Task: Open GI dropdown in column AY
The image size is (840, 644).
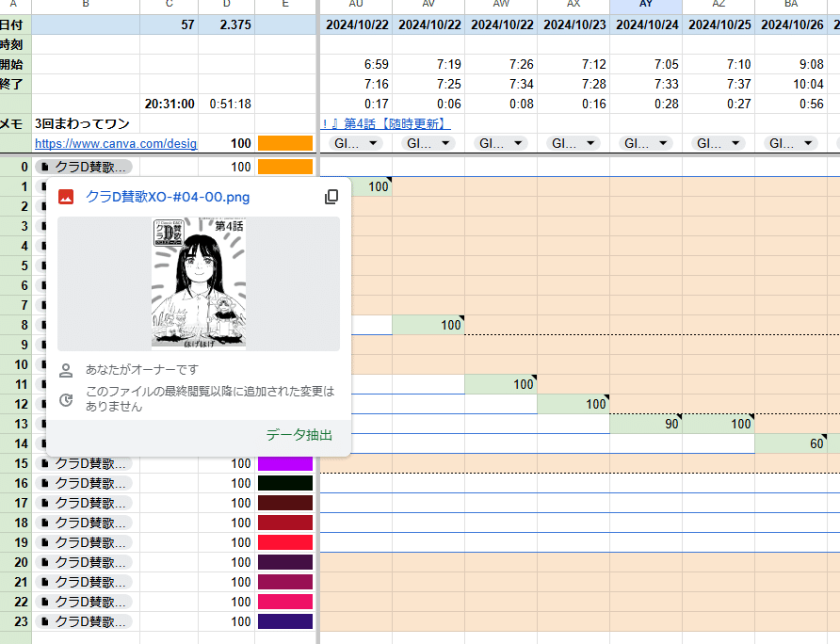Action: [x=646, y=144]
